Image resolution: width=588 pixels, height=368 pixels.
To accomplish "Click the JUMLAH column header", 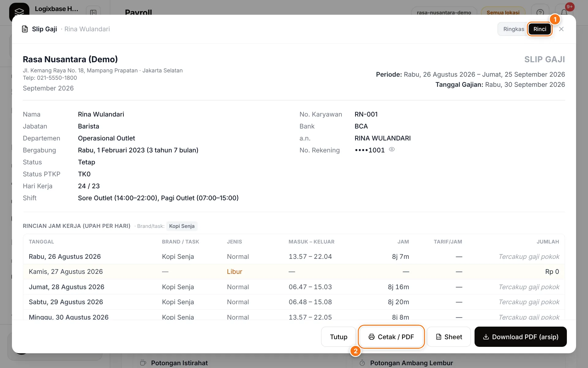I will [548, 242].
